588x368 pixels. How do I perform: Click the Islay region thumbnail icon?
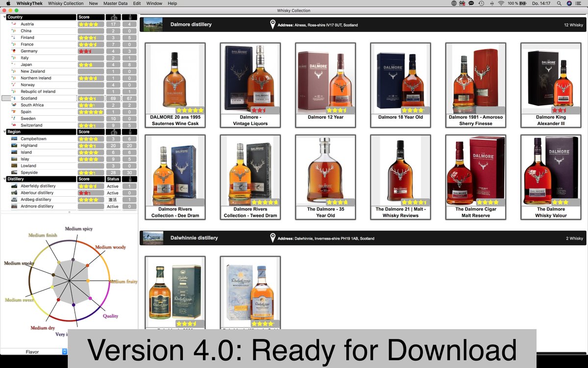click(x=14, y=159)
